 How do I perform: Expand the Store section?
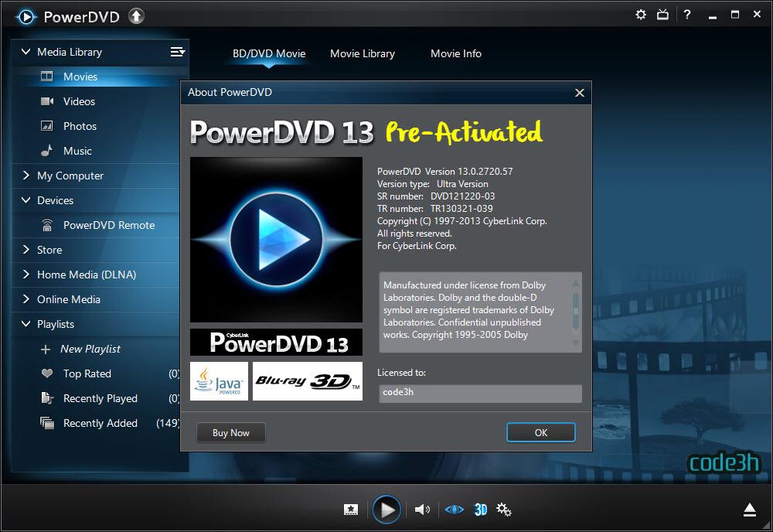tap(26, 250)
